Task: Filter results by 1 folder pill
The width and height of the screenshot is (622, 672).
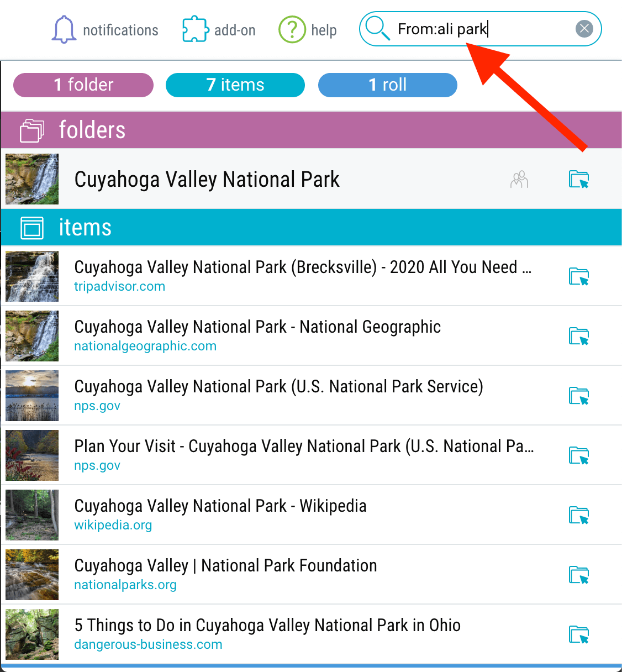Action: coord(83,85)
